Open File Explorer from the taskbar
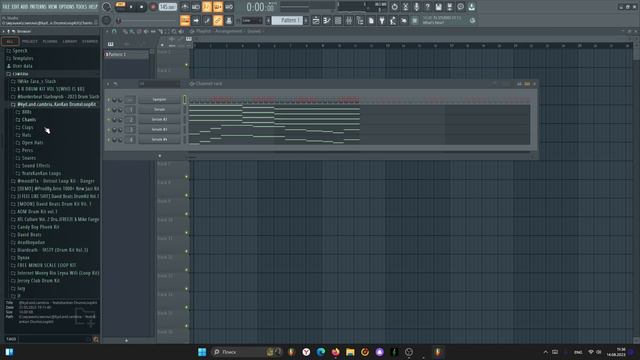The height and width of the screenshot is (360, 640). 350,352
